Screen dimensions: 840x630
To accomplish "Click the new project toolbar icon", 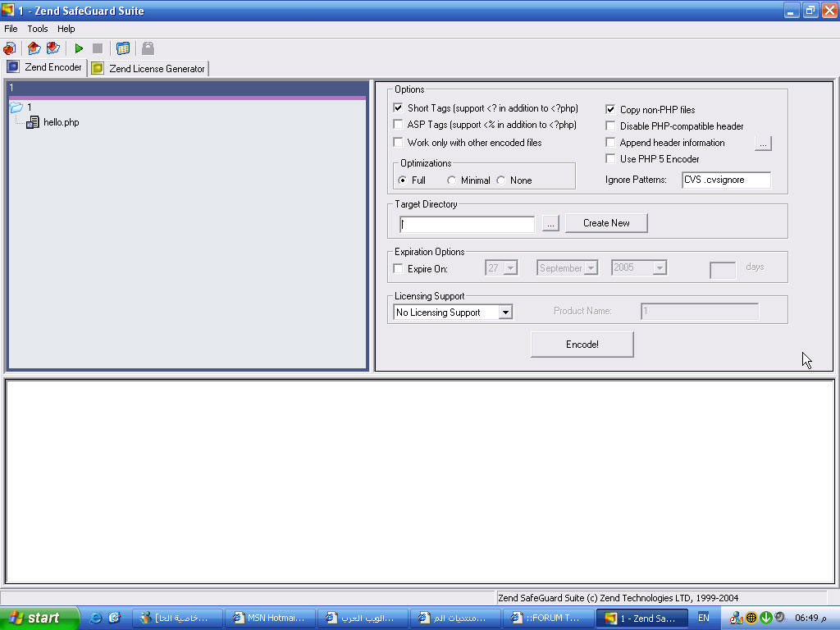I will tap(10, 48).
